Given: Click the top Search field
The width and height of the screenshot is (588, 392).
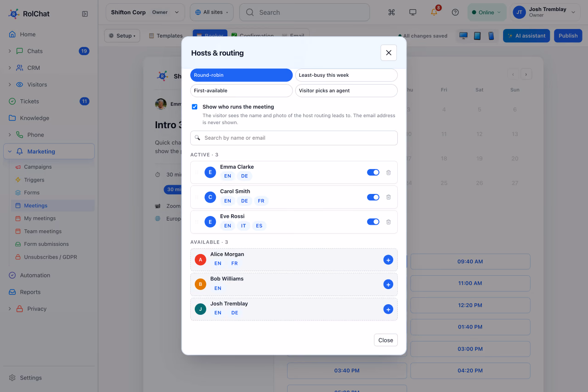Looking at the screenshot, I should click(305, 12).
